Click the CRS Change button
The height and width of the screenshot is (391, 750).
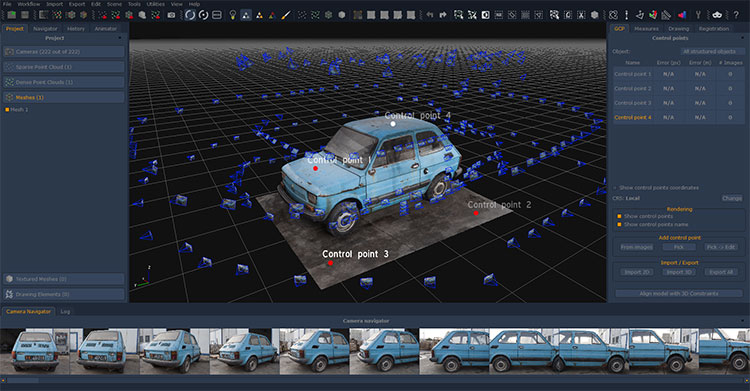[x=732, y=198]
